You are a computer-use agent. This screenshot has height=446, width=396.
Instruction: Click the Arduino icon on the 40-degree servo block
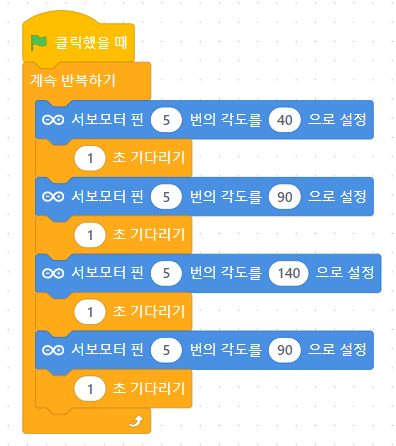[x=53, y=120]
